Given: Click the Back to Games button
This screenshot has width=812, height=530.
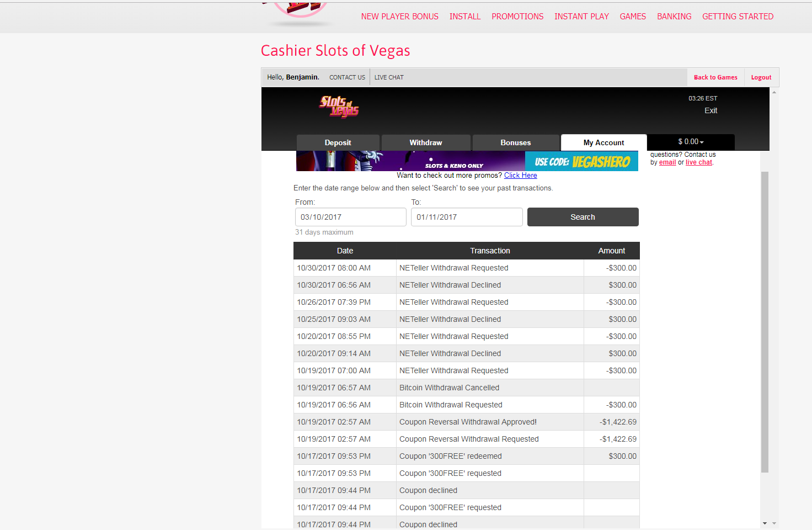Looking at the screenshot, I should [x=715, y=77].
